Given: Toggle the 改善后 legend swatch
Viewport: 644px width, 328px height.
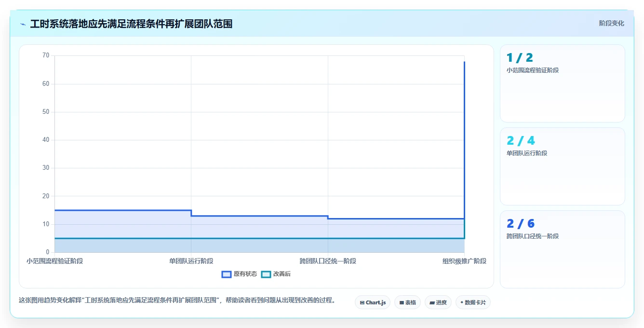Looking at the screenshot, I should [266, 274].
